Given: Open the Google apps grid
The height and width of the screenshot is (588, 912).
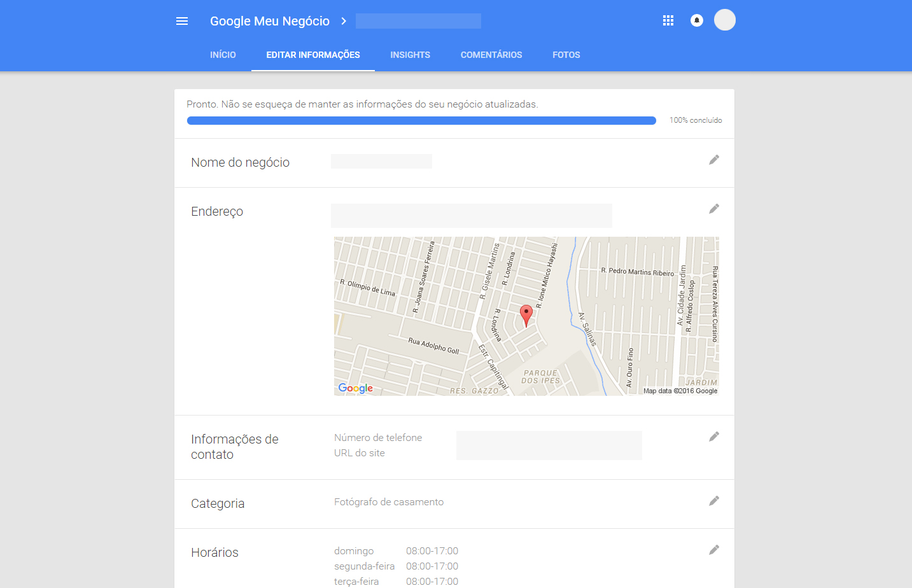Looking at the screenshot, I should [x=668, y=21].
